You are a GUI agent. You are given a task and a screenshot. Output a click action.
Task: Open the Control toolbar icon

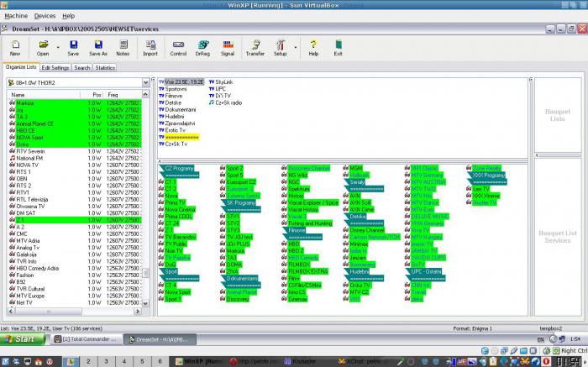[x=178, y=48]
